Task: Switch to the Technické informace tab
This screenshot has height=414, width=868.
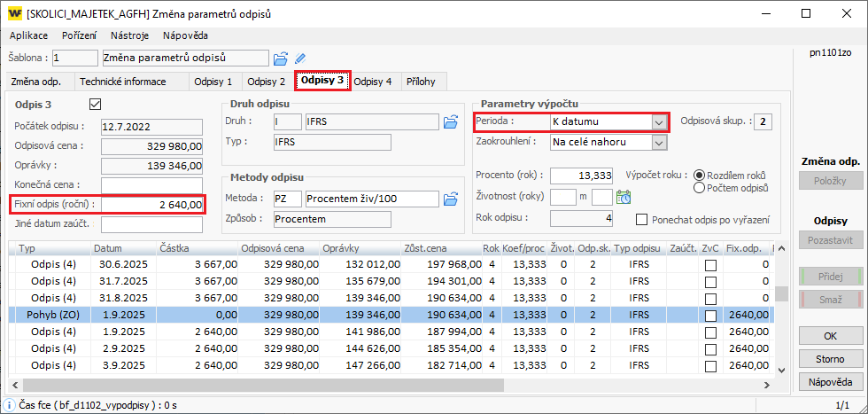Action: [122, 82]
